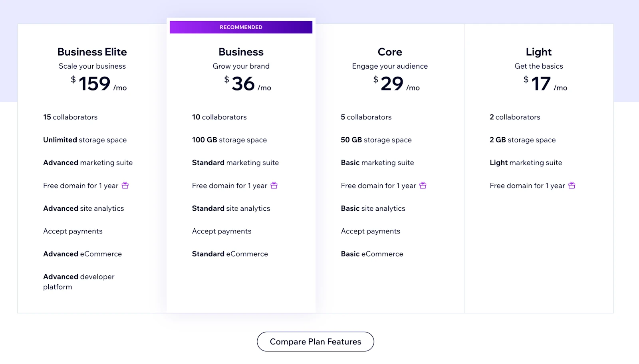The image size is (639, 364).
Task: Click the $17 per month price
Action: point(545,84)
